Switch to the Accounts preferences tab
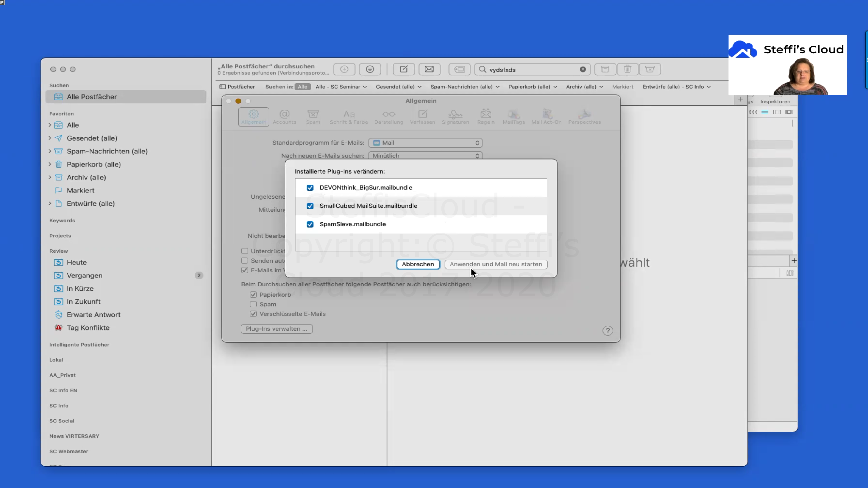868x488 pixels. pos(284,117)
